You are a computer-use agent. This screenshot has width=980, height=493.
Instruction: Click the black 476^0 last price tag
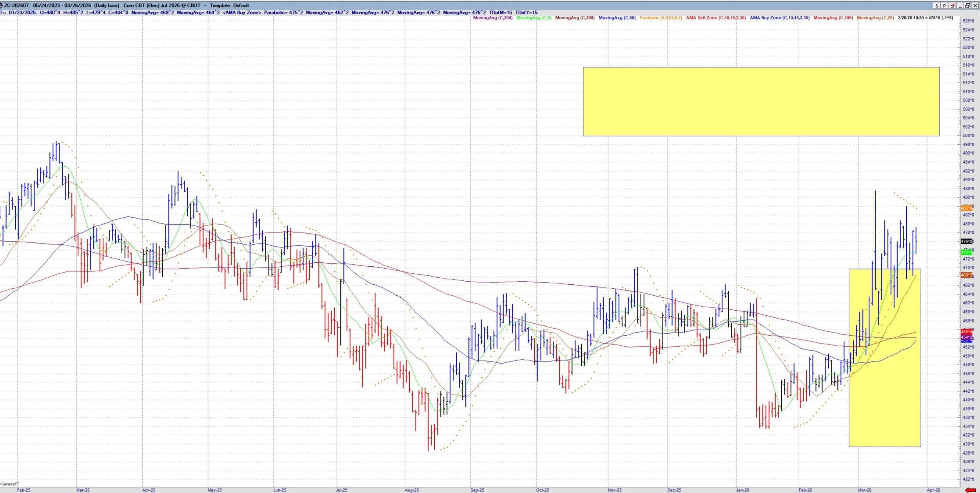[967, 242]
